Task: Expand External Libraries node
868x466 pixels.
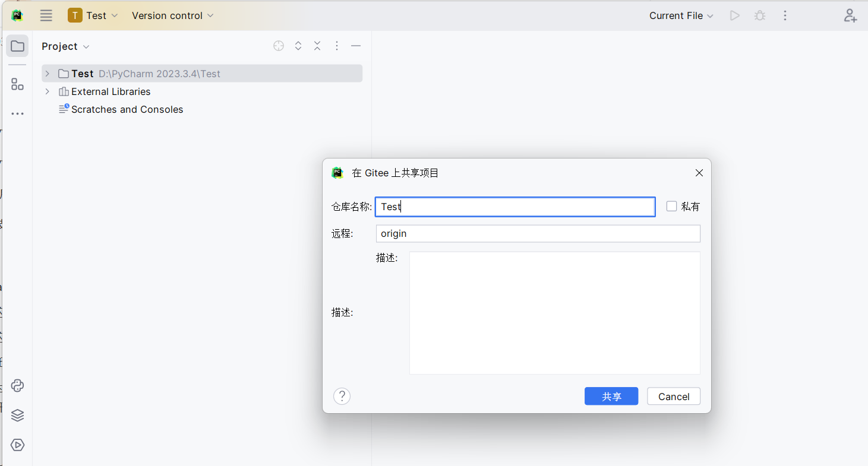Action: [x=48, y=91]
